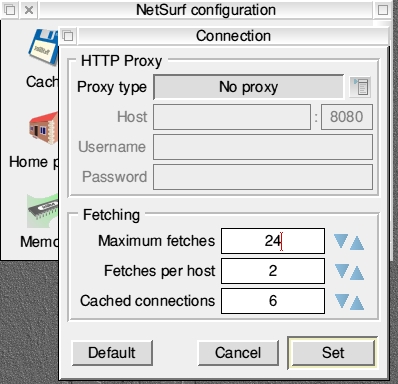Click the Fetches per host label

(x=159, y=271)
